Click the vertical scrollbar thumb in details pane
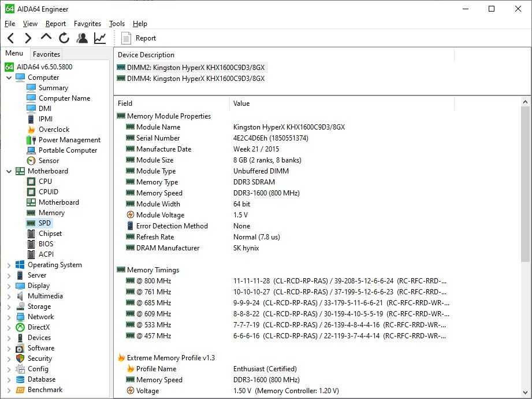The height and width of the screenshot is (399, 532). pyautogui.click(x=525, y=184)
